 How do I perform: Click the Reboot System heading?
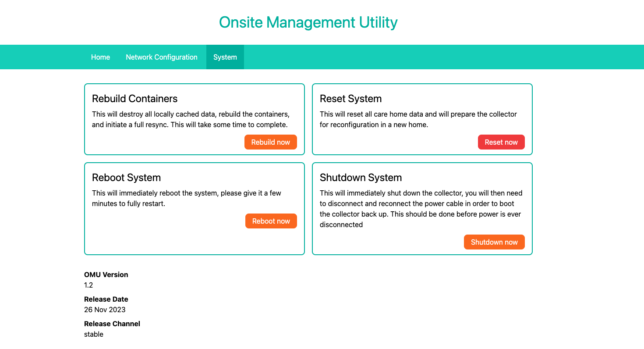(126, 178)
